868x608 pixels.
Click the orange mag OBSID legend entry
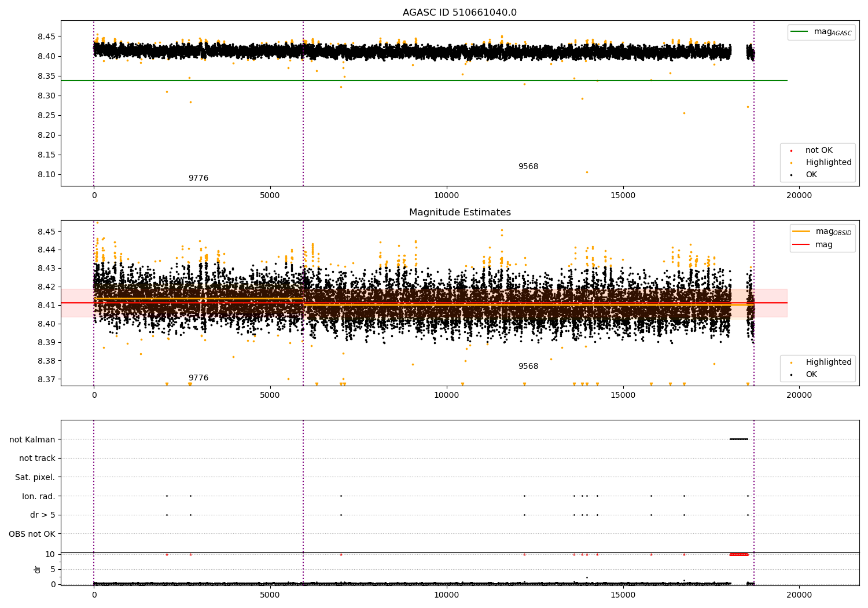click(x=801, y=232)
